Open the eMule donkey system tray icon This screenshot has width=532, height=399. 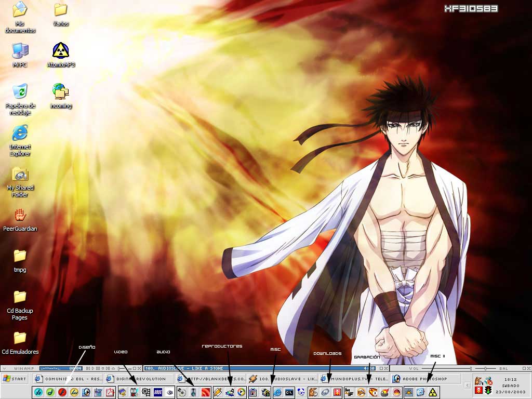[x=478, y=381]
